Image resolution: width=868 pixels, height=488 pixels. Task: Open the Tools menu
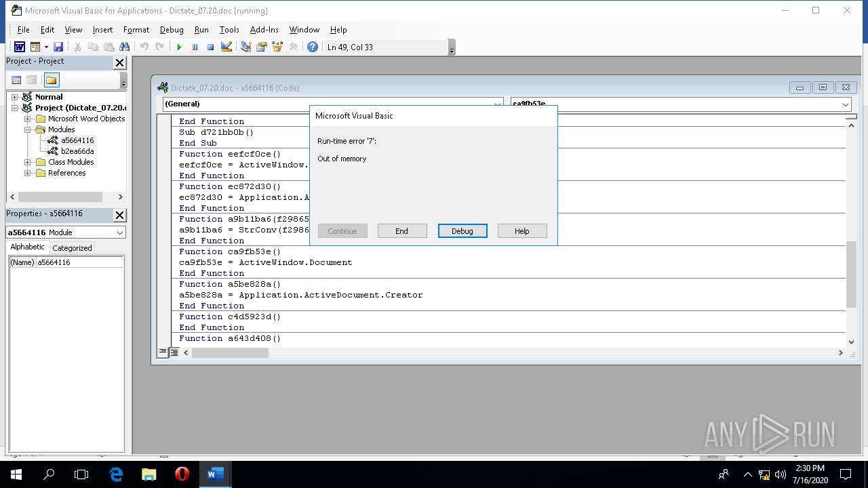(229, 30)
